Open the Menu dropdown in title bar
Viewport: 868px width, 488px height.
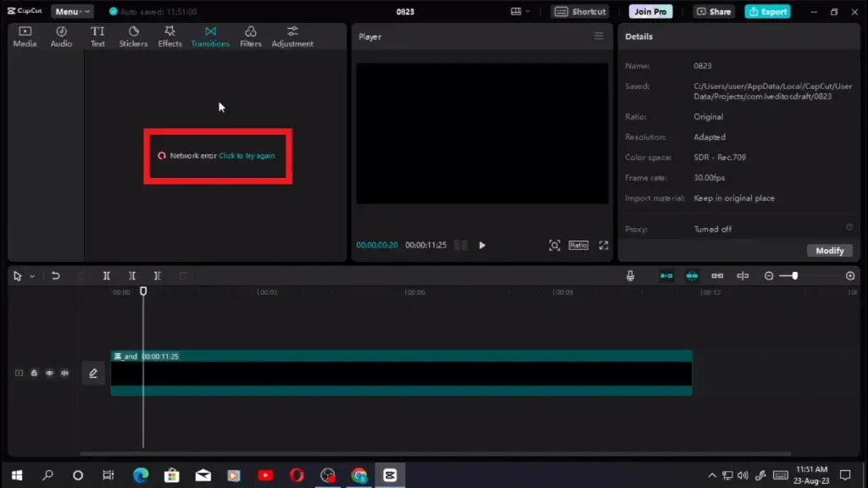[72, 12]
